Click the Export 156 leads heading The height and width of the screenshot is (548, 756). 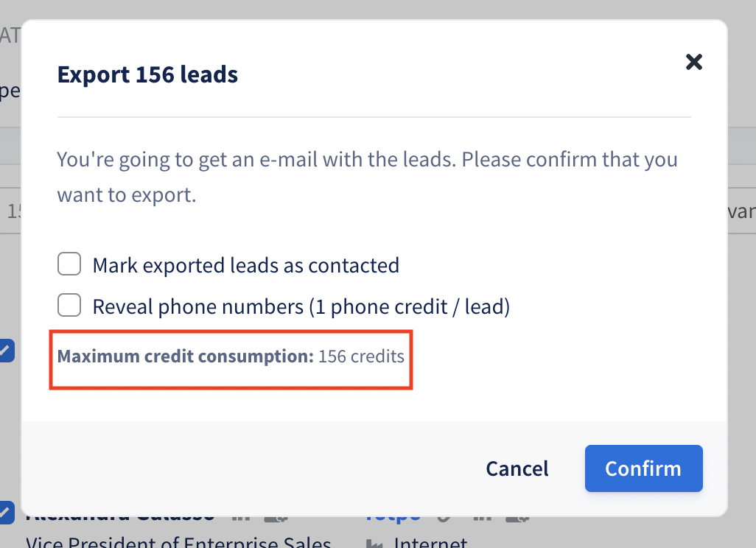pyautogui.click(x=147, y=74)
